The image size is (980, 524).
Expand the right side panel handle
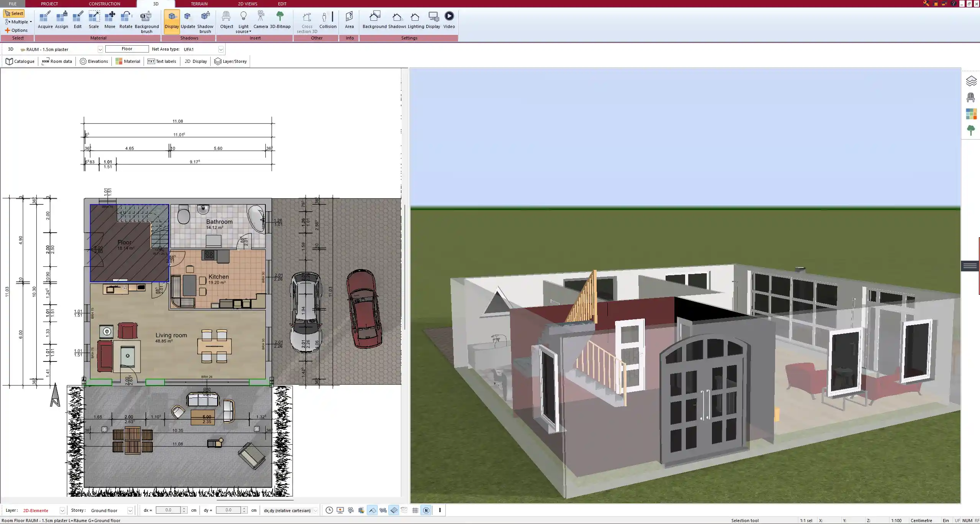970,266
